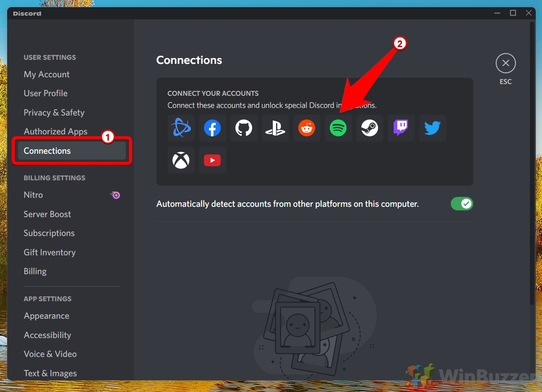542x392 pixels.
Task: Click the 'Automatically detect accounts' text
Action: coord(288,204)
